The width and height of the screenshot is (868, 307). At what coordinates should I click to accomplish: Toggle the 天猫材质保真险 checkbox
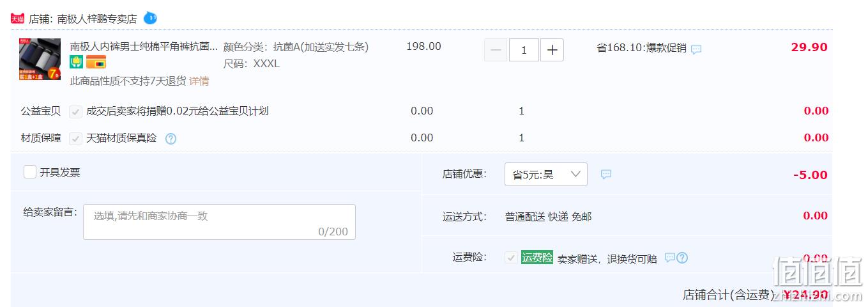(x=76, y=138)
